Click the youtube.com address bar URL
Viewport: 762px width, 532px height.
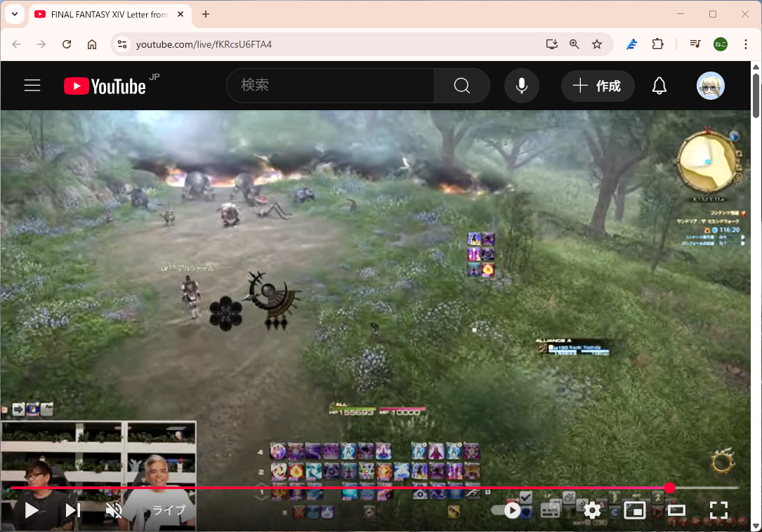[204, 44]
